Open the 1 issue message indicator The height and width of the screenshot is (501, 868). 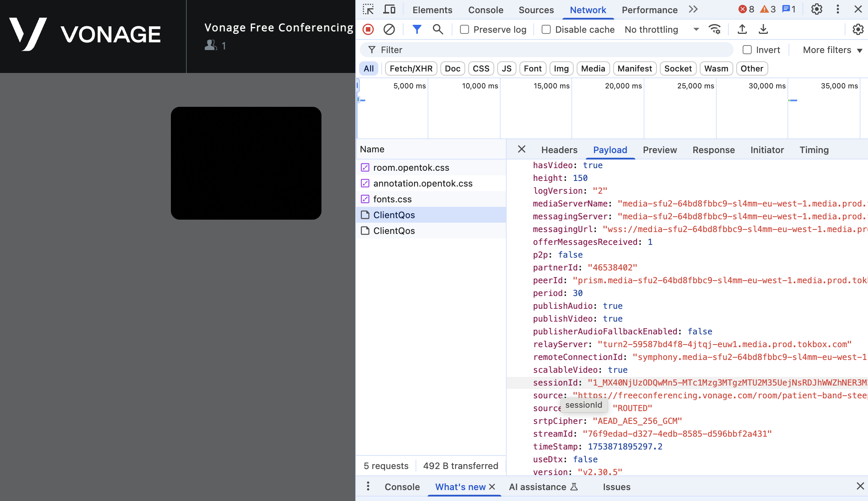(789, 9)
